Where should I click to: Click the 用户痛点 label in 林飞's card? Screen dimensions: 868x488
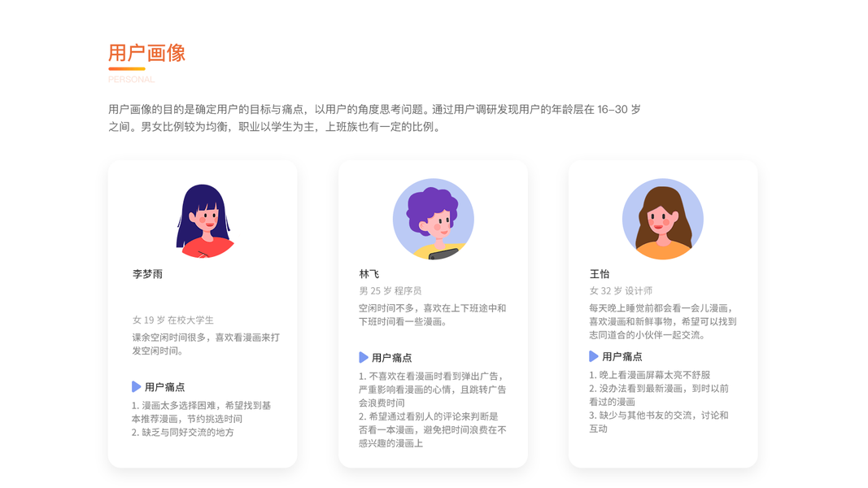click(392, 358)
